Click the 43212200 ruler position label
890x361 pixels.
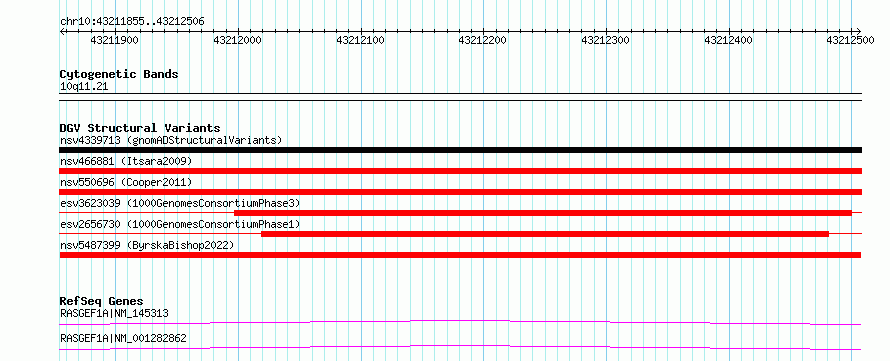(x=482, y=41)
